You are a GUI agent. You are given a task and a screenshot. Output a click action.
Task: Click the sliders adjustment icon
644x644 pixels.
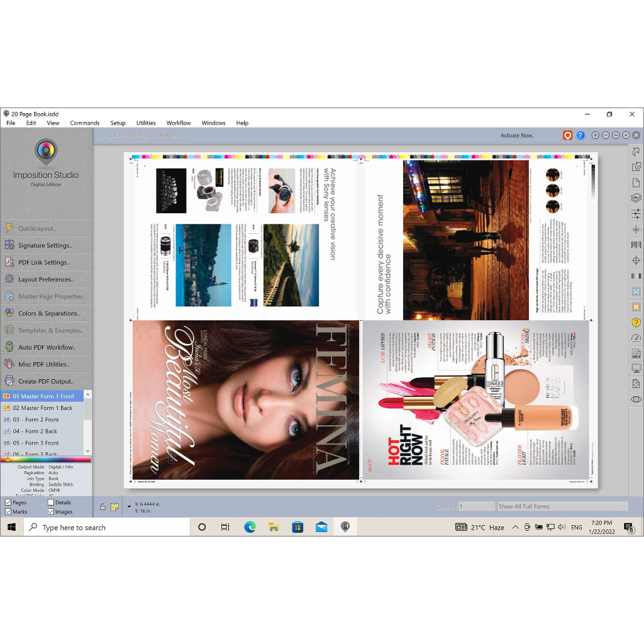[x=636, y=214]
